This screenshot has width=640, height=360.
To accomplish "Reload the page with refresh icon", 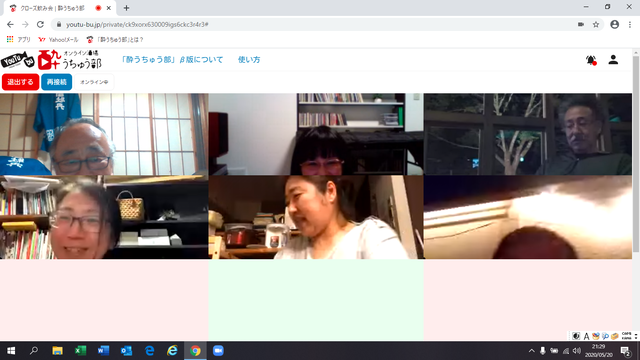I will (40, 24).
